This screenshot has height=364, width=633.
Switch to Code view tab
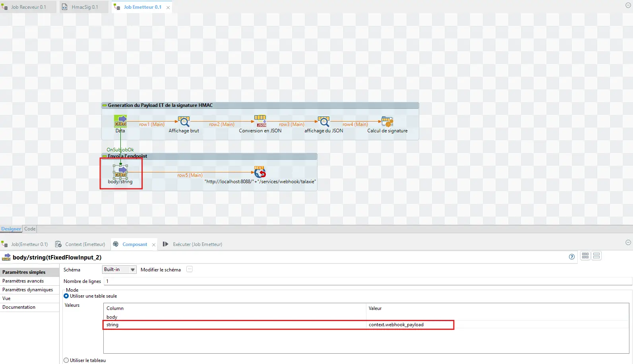click(x=30, y=229)
